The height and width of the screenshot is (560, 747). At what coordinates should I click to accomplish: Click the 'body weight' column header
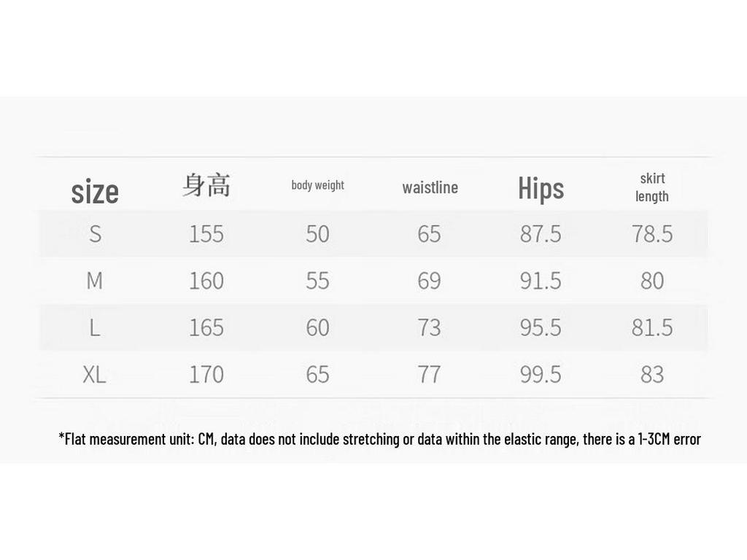[318, 184]
